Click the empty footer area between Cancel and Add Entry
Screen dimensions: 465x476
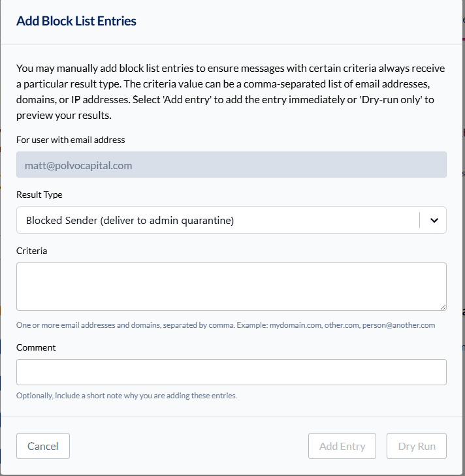tap(189, 447)
